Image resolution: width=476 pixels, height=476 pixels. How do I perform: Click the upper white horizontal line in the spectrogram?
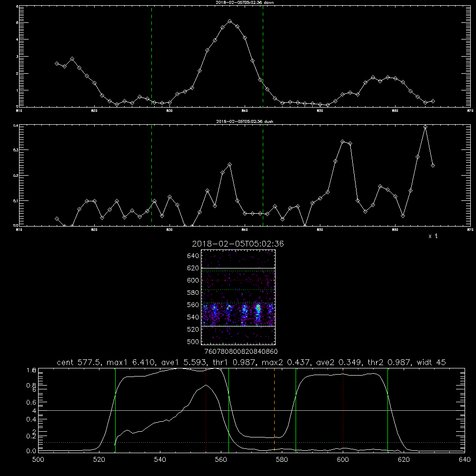(x=238, y=268)
